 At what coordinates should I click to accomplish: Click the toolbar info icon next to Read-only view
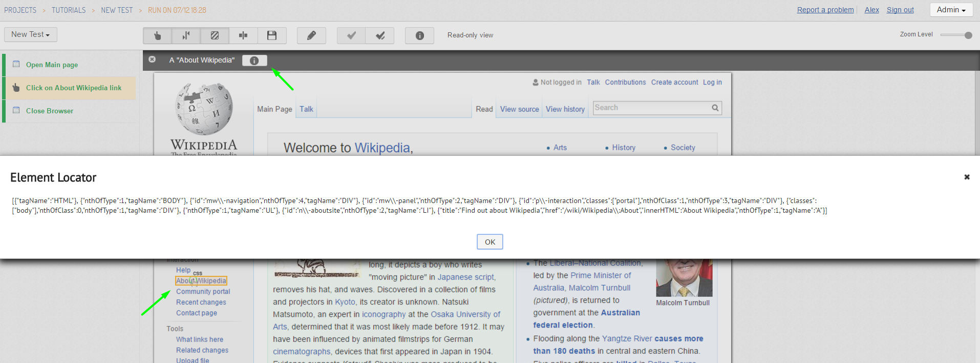pyautogui.click(x=419, y=35)
